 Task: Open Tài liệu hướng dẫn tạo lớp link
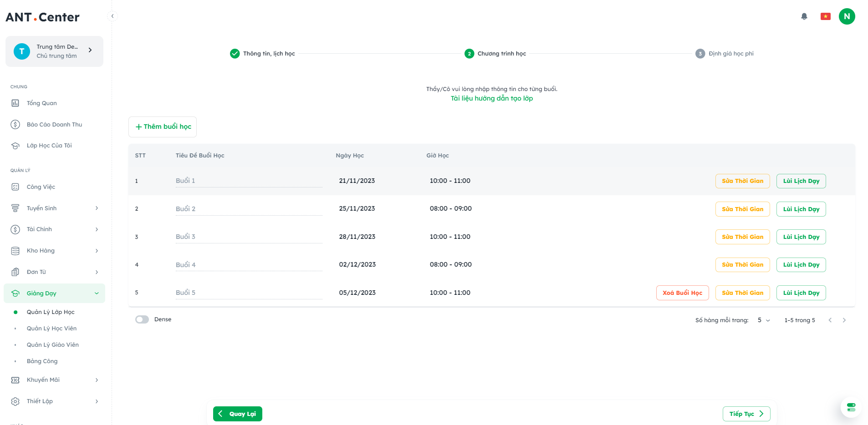491,98
